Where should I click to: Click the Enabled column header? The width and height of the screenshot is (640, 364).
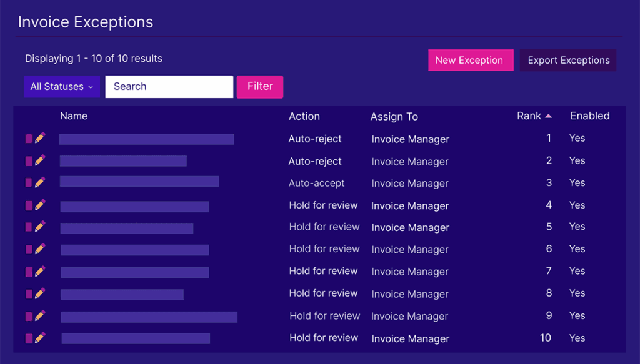589,116
